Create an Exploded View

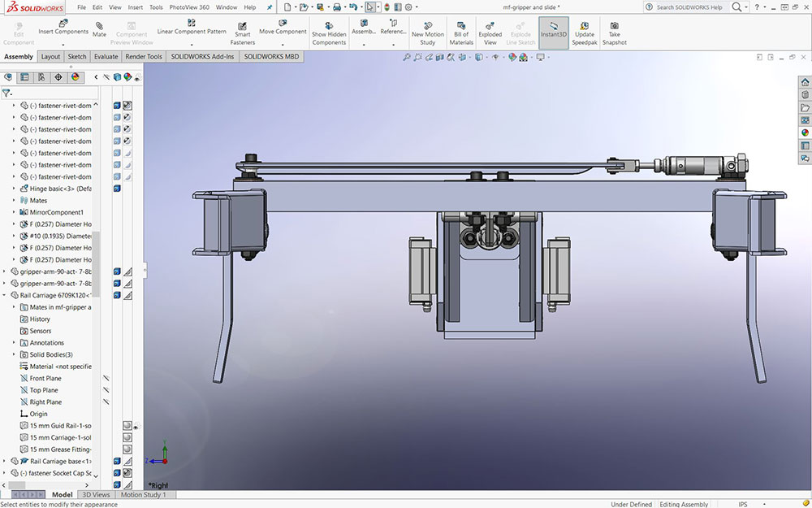point(490,26)
